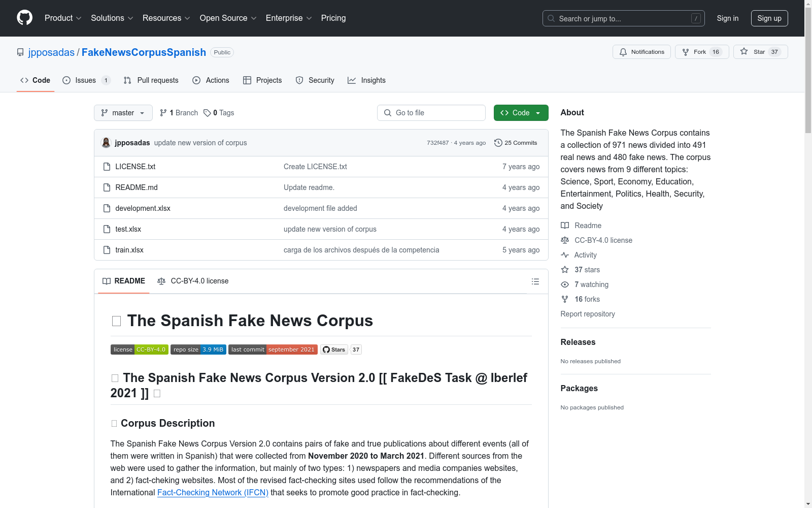View repository Activity
This screenshot has width=812, height=508.
pos(579,255)
